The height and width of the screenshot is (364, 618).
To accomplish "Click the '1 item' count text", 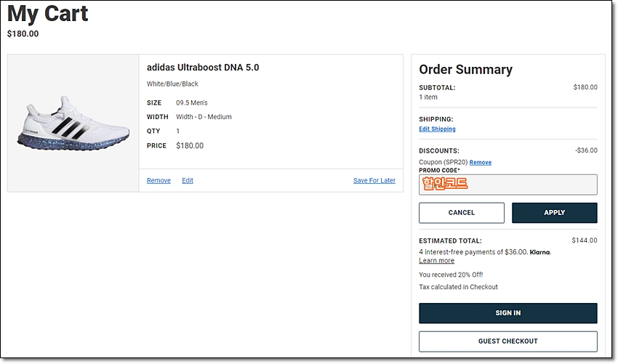I will pos(428,97).
